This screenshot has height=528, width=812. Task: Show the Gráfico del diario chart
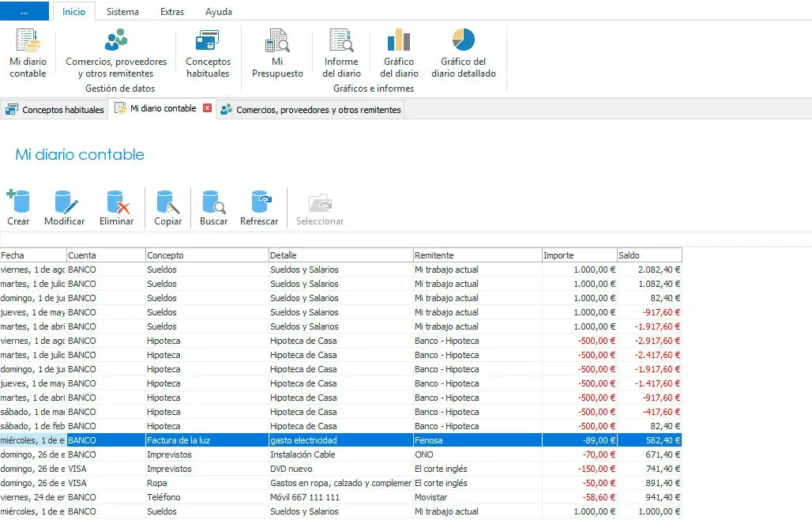click(399, 52)
